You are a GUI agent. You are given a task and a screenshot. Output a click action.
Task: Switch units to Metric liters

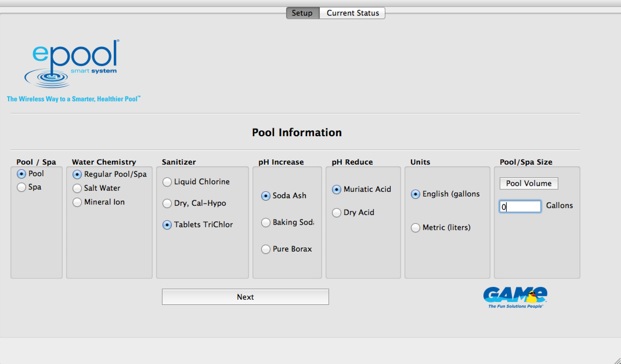point(415,228)
